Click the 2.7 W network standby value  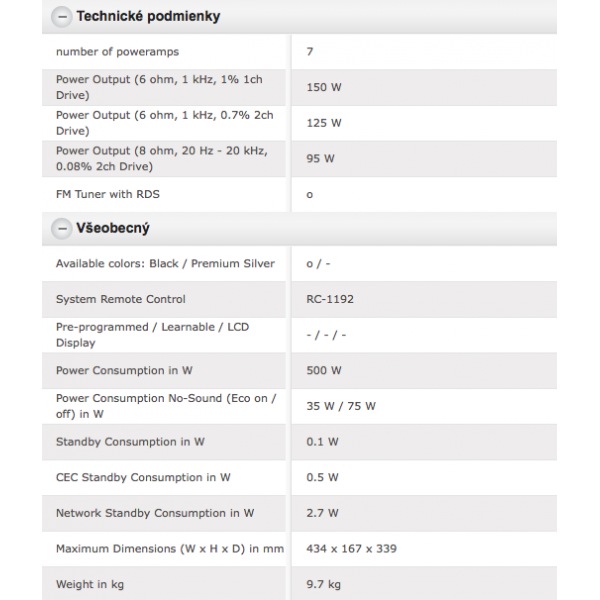(x=322, y=513)
